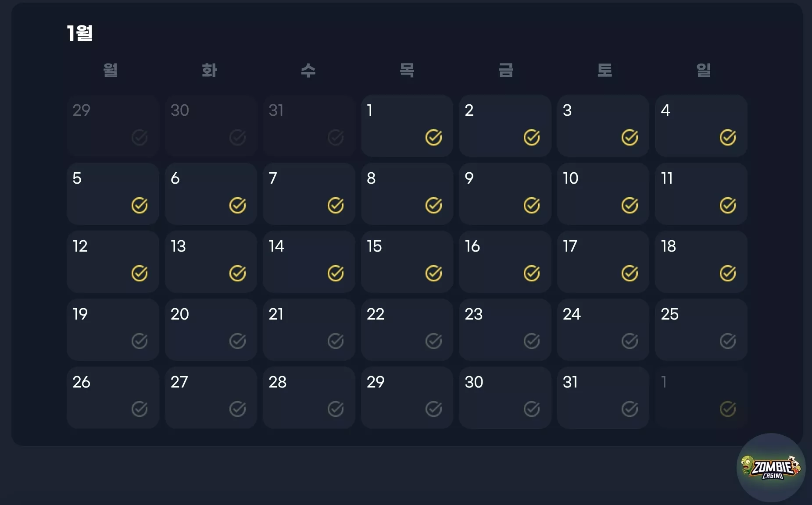This screenshot has height=505, width=812.
Task: Click the 일 (Sunday) column header
Action: click(x=704, y=70)
